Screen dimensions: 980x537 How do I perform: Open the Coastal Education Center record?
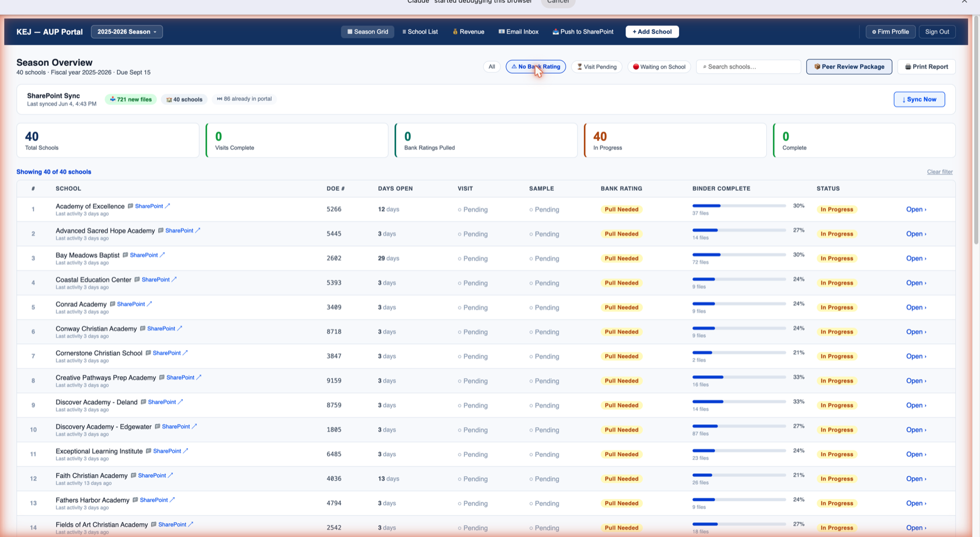(916, 283)
